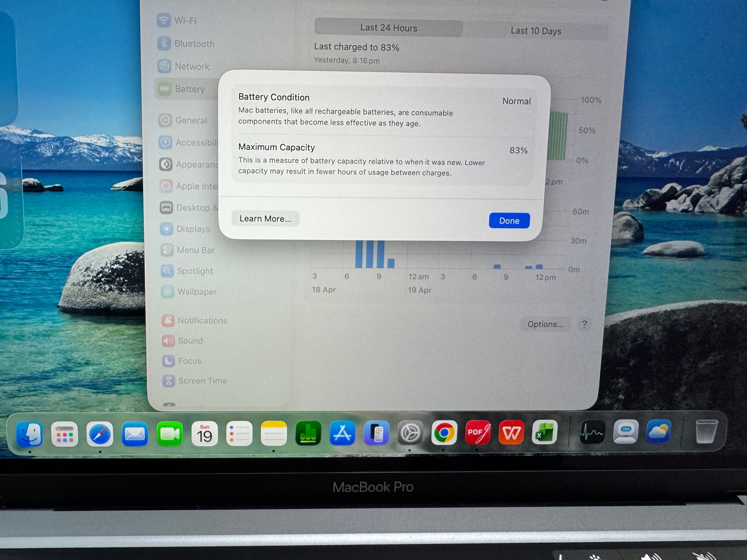Click the 18 Apr chart date label

(324, 290)
